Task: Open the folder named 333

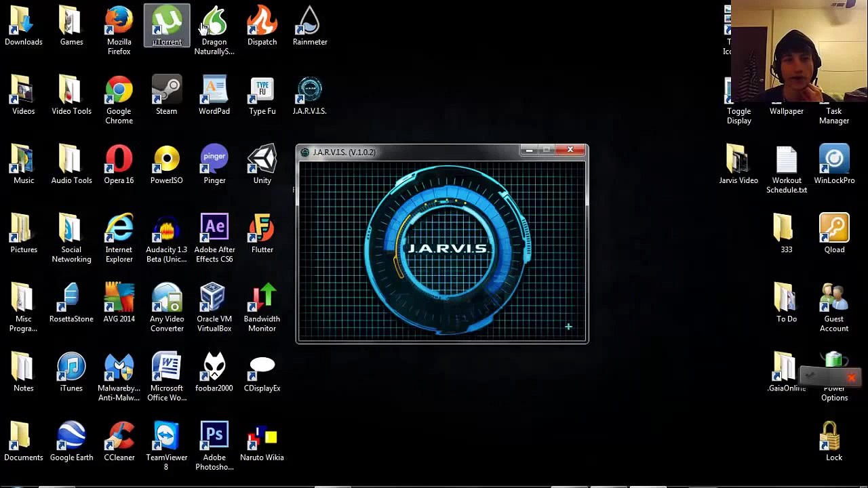Action: 786,233
